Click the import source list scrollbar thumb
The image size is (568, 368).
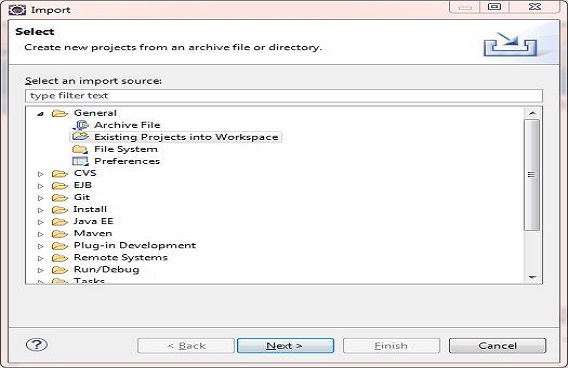tap(532, 175)
